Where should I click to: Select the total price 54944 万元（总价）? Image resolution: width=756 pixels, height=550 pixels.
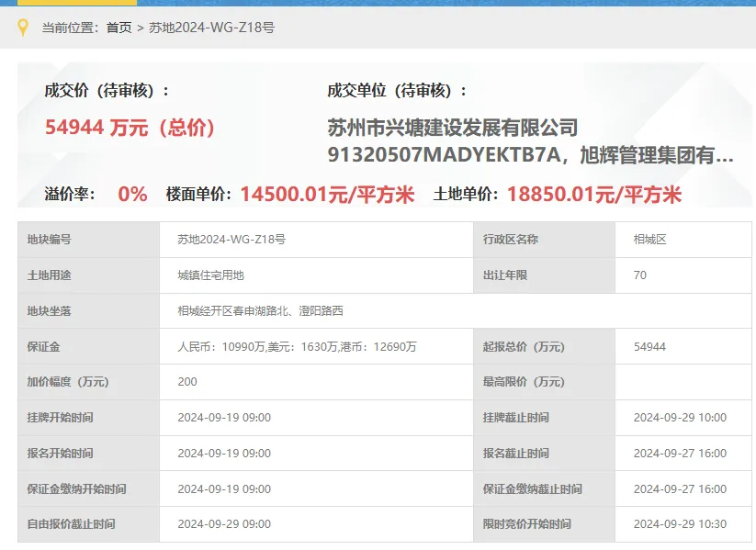point(130,128)
